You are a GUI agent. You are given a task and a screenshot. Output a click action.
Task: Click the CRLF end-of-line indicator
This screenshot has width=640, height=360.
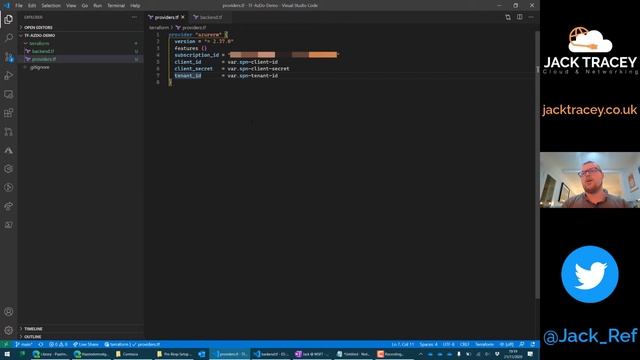coord(464,344)
